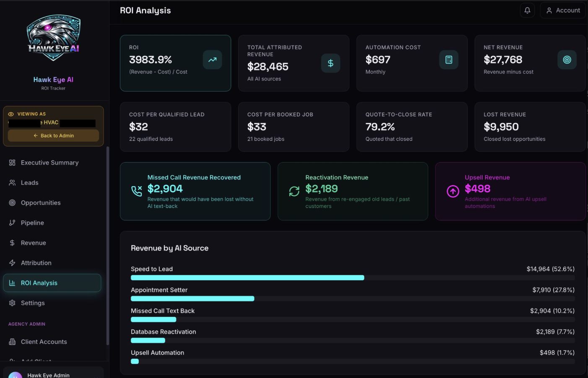The image size is (588, 378).
Task: Click the Hawk Eye AI logo
Action: 53,38
